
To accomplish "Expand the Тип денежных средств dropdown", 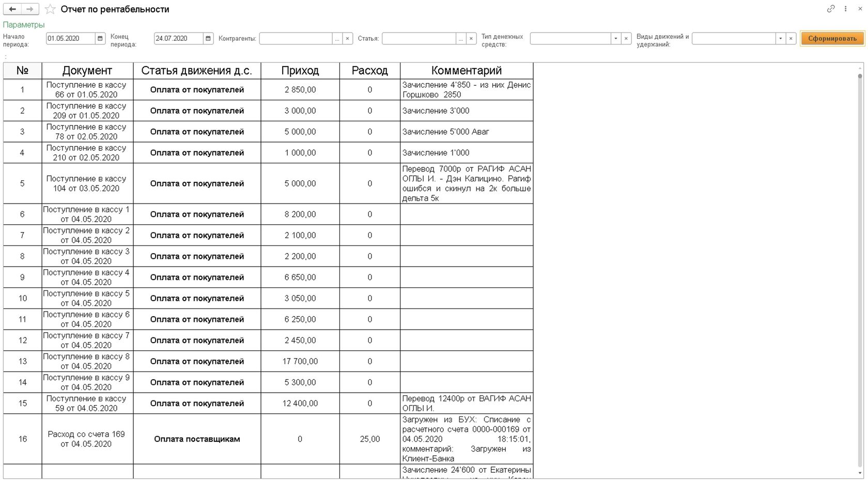I will tap(616, 38).
